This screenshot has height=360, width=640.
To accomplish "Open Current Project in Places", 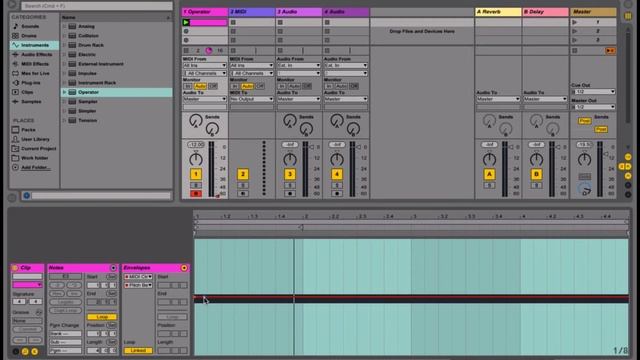I will (x=38, y=149).
